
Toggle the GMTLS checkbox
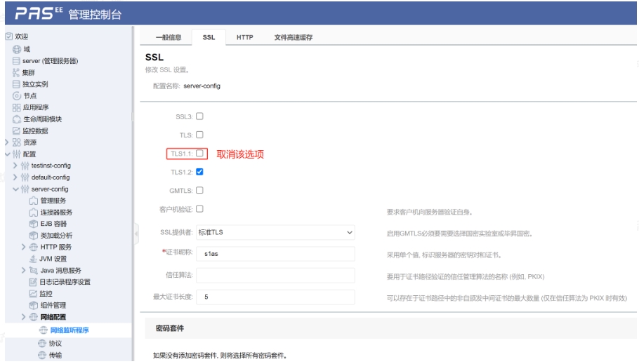pyautogui.click(x=199, y=189)
